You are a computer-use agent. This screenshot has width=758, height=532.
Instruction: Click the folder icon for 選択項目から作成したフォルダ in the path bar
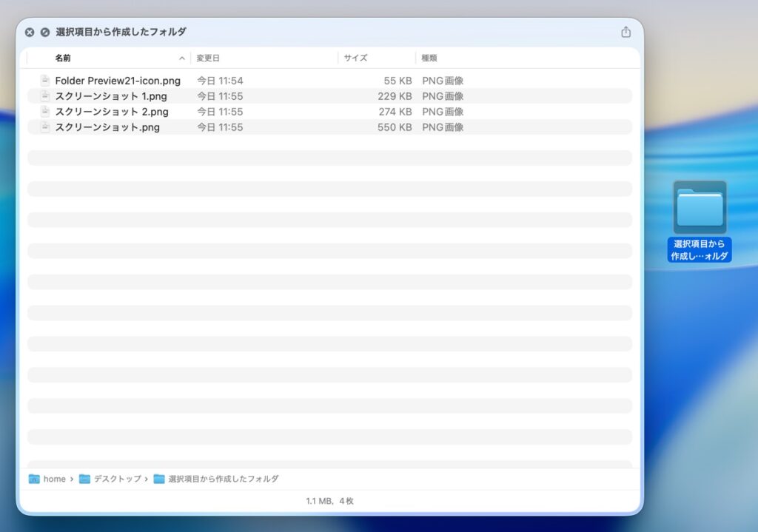coord(159,479)
